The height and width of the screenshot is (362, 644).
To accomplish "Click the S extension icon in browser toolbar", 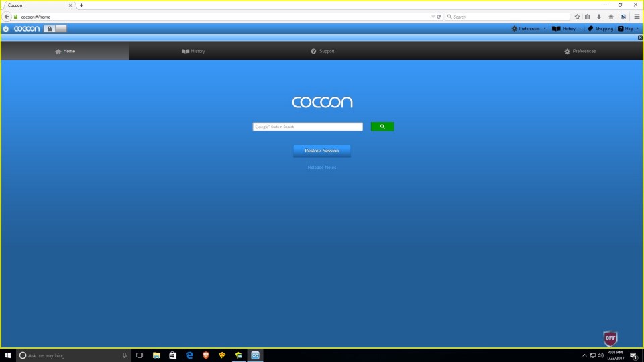I will click(623, 17).
